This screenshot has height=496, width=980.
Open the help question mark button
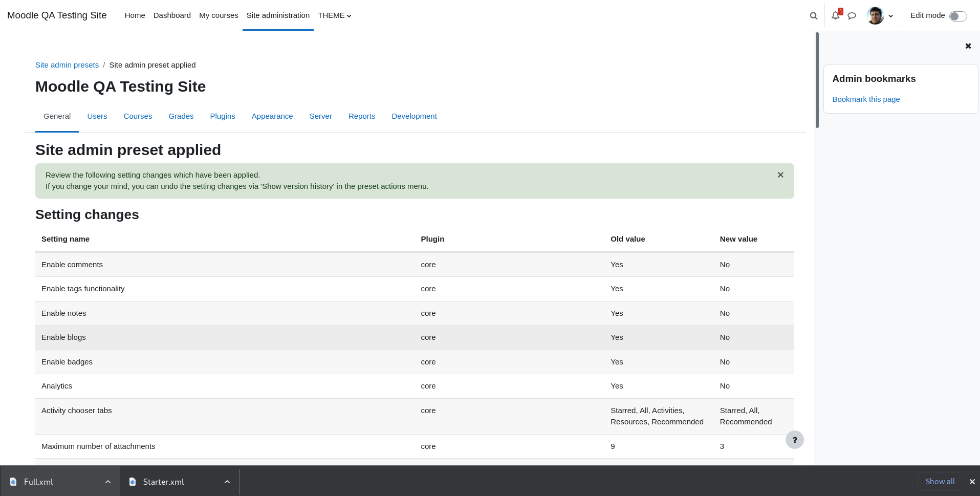794,440
